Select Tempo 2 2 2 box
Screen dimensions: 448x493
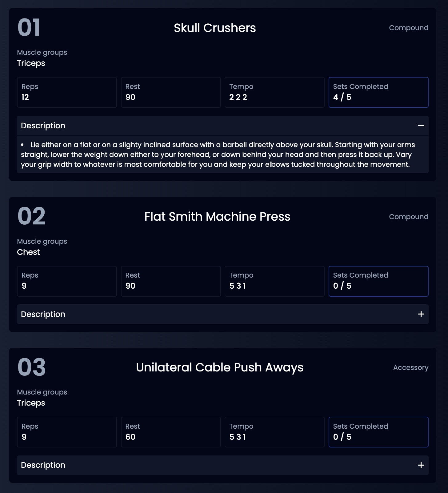coord(274,92)
